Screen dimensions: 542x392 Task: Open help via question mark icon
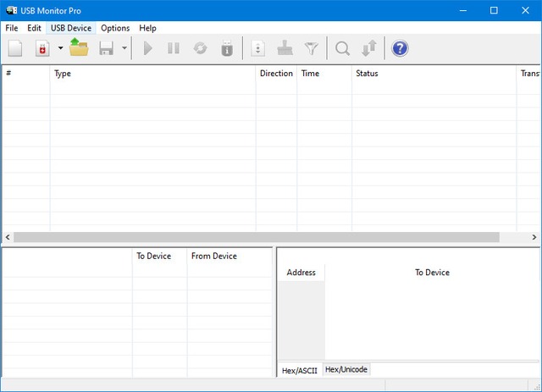pyautogui.click(x=400, y=48)
